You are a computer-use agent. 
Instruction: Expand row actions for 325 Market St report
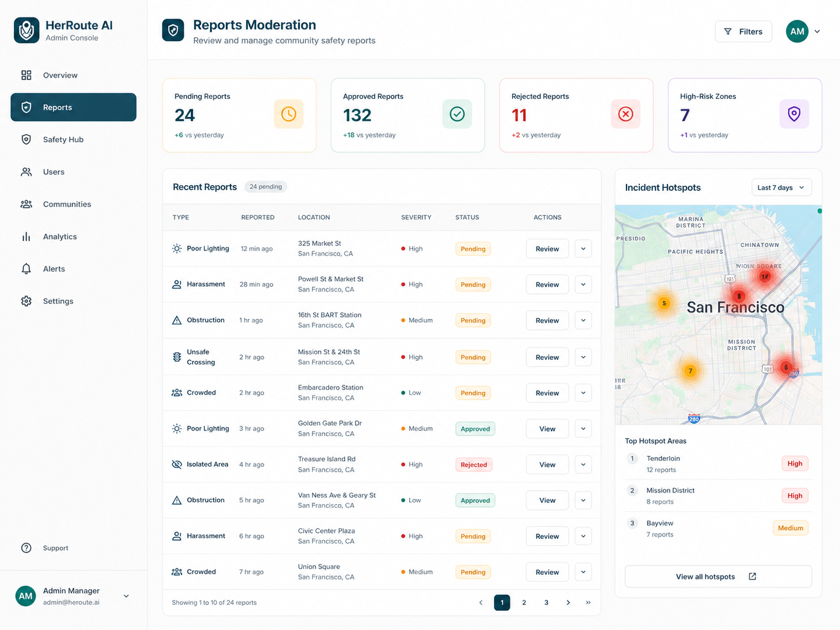tap(583, 249)
